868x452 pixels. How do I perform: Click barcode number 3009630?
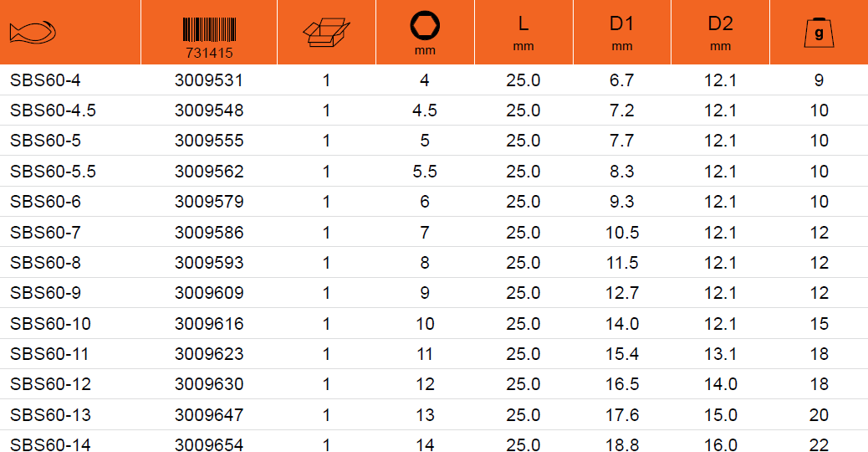209,384
